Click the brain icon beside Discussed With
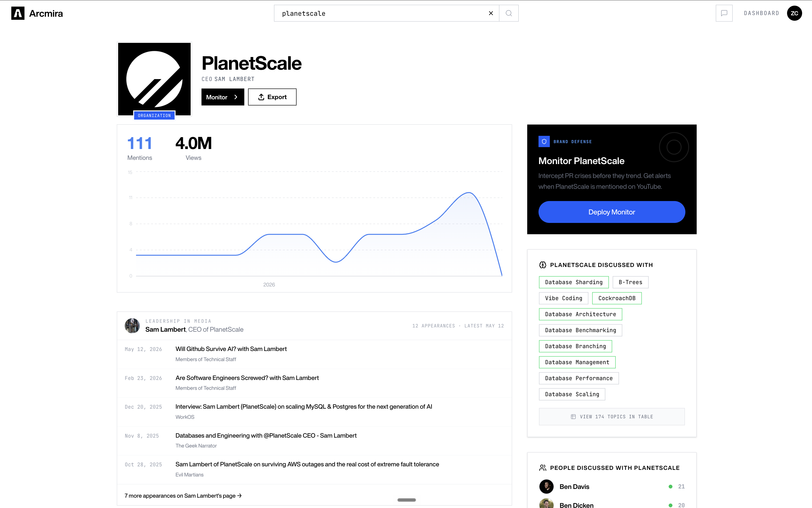Image resolution: width=812 pixels, height=508 pixels. coord(543,265)
